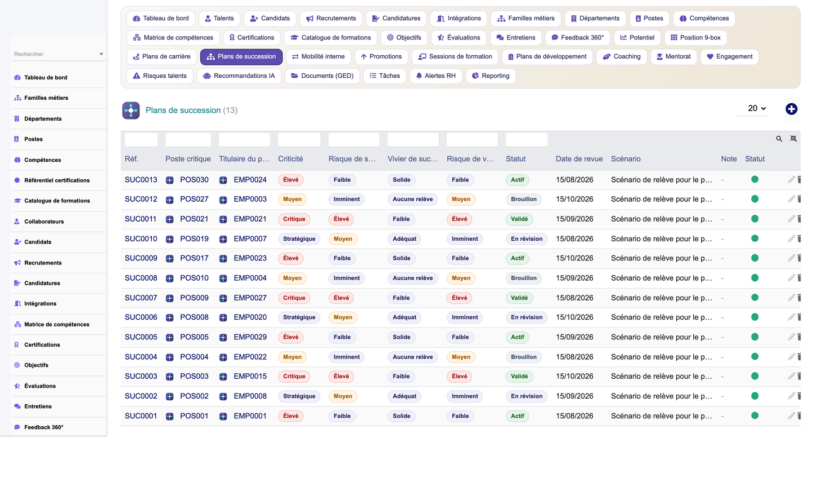Toggle green status dot of SUC0001

(755, 415)
